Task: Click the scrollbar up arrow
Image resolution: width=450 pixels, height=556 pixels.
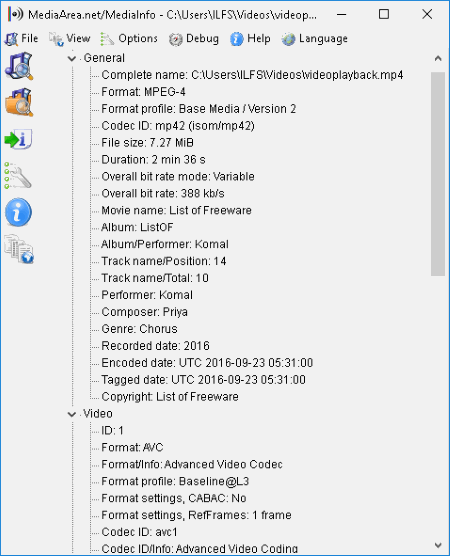Action: tap(438, 59)
